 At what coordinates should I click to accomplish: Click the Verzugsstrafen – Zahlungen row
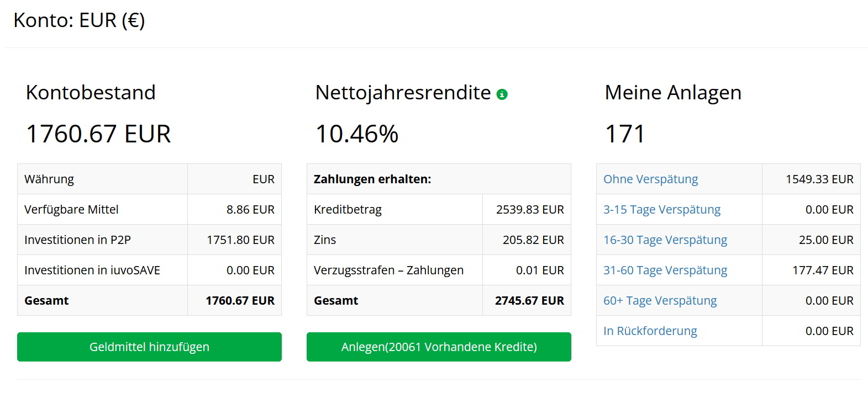pyautogui.click(x=439, y=270)
